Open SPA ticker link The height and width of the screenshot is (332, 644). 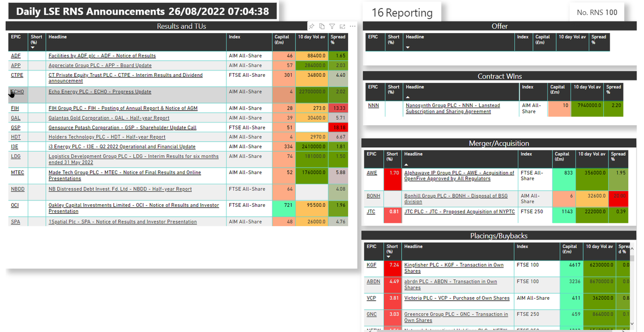click(x=15, y=221)
